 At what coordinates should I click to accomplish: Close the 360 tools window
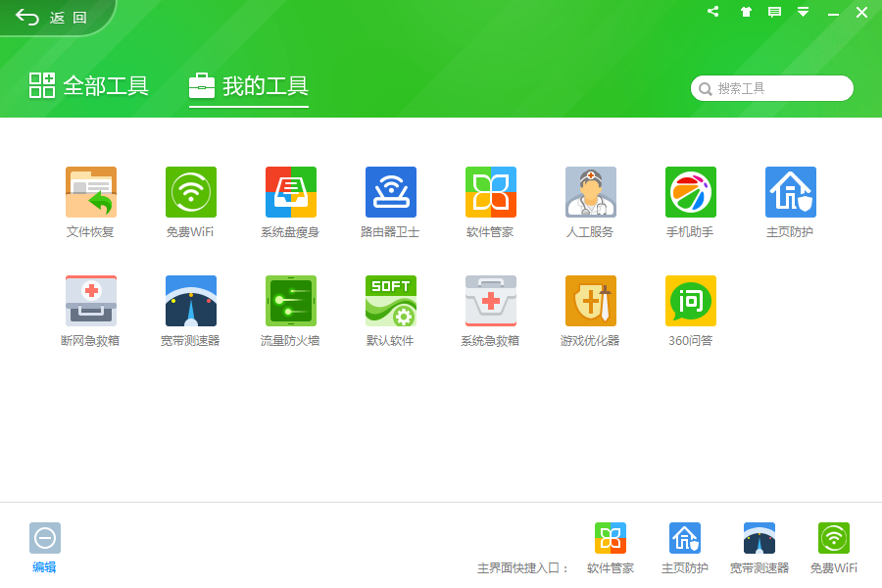tap(861, 13)
